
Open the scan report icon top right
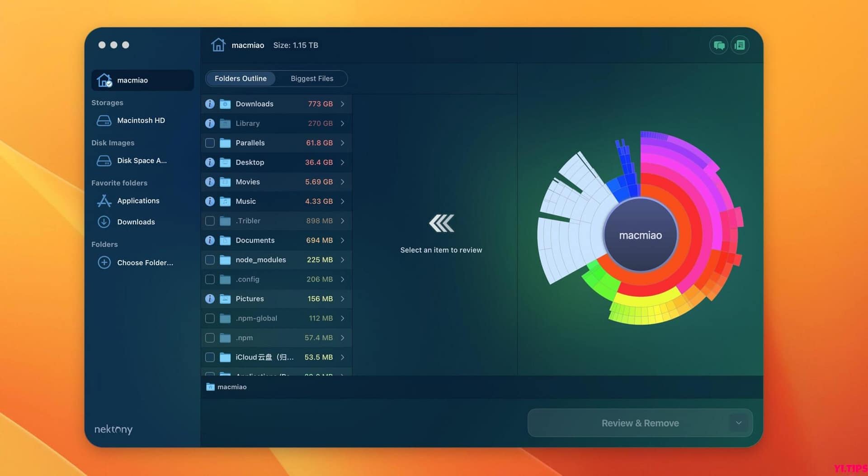740,45
